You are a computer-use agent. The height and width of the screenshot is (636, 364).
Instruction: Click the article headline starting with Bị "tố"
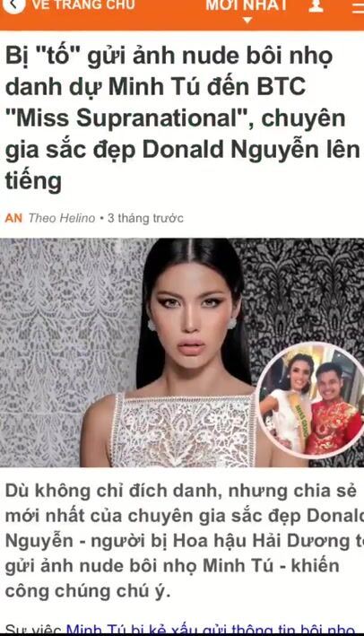coord(182,118)
